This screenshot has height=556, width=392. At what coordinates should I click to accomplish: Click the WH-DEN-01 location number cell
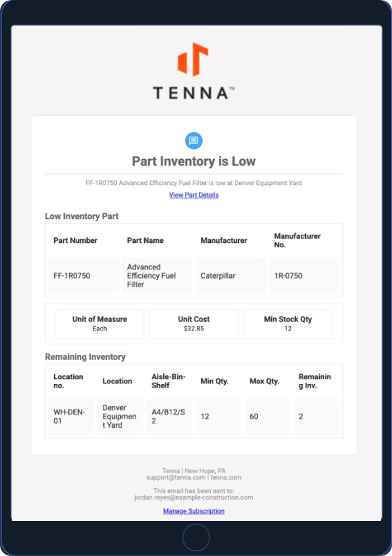tap(71, 416)
